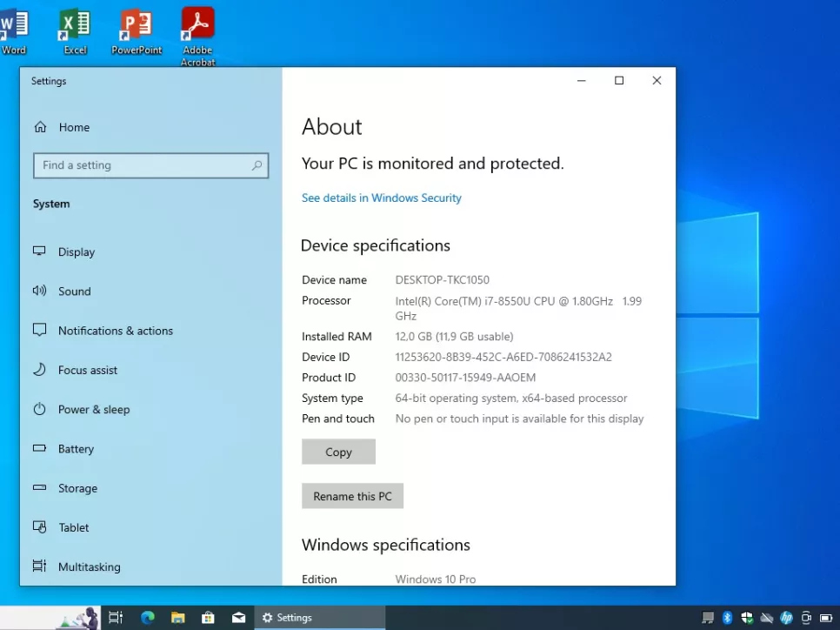Screen dimensions: 840x630
Task: Click the Focus assist moon icon
Action: (x=39, y=370)
